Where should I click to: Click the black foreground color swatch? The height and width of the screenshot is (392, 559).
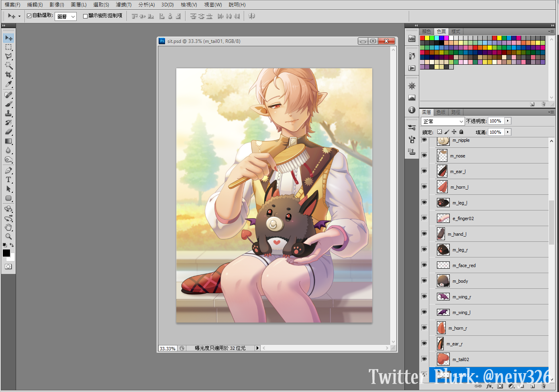click(x=6, y=253)
